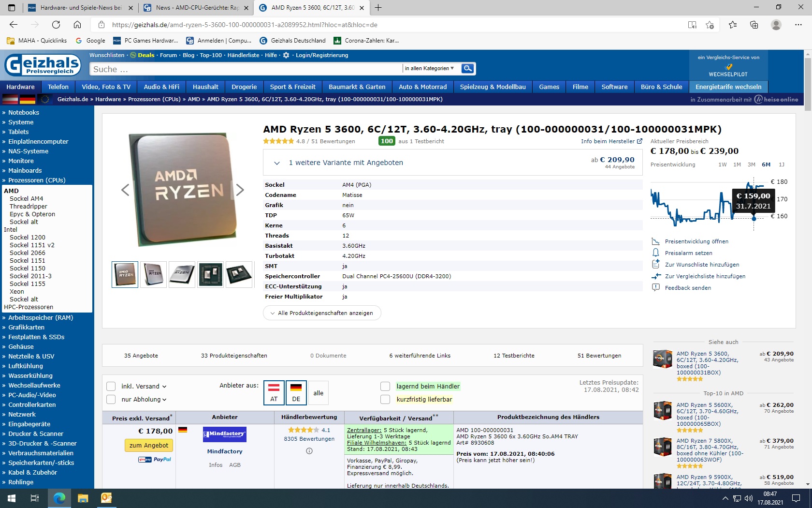
Task: Click the Preisentwicklung öffnen chart icon
Action: (655, 241)
